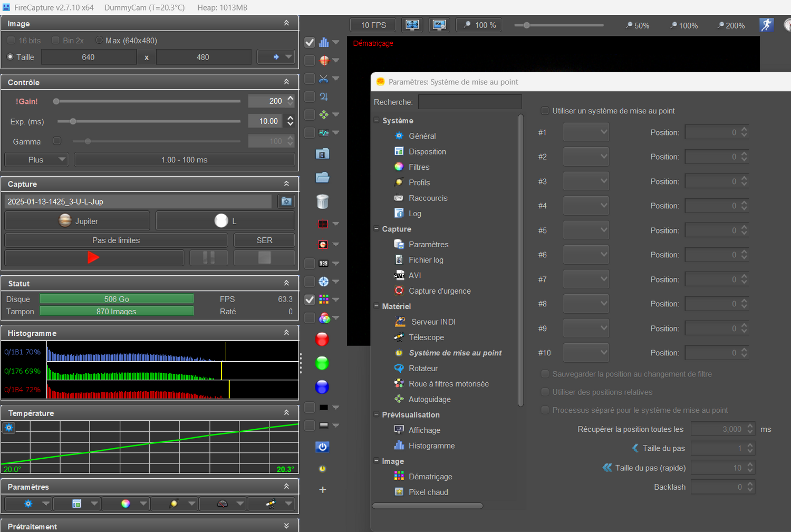791x532 pixels.
Task: Click the red crosshair reticle tool icon
Action: [x=324, y=60]
